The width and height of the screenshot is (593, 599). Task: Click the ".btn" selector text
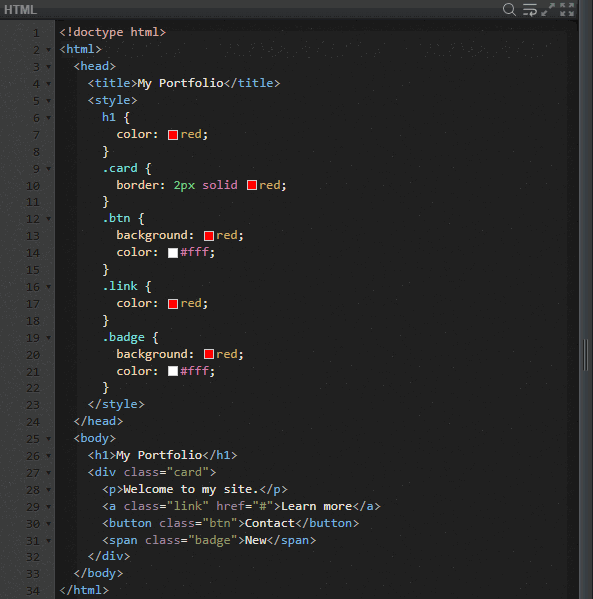(117, 219)
